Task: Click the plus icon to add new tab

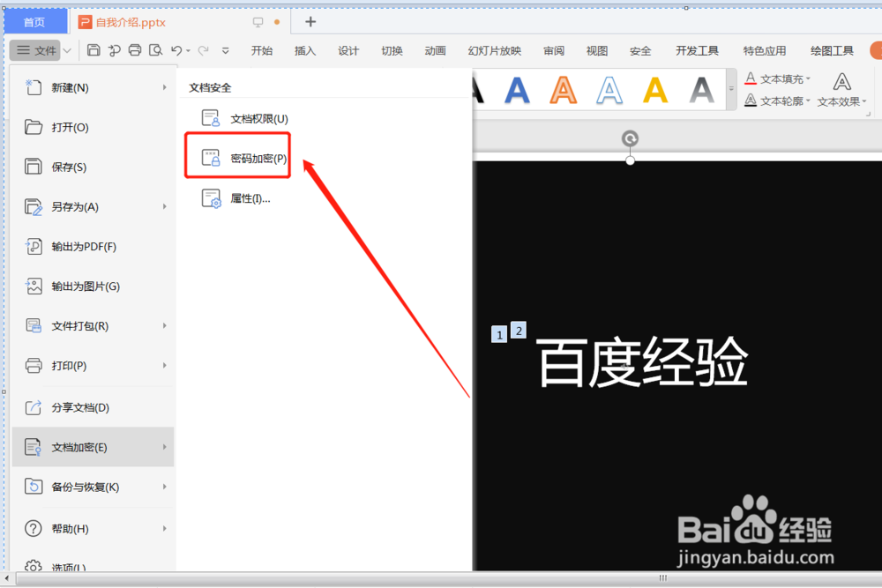Action: click(x=310, y=22)
